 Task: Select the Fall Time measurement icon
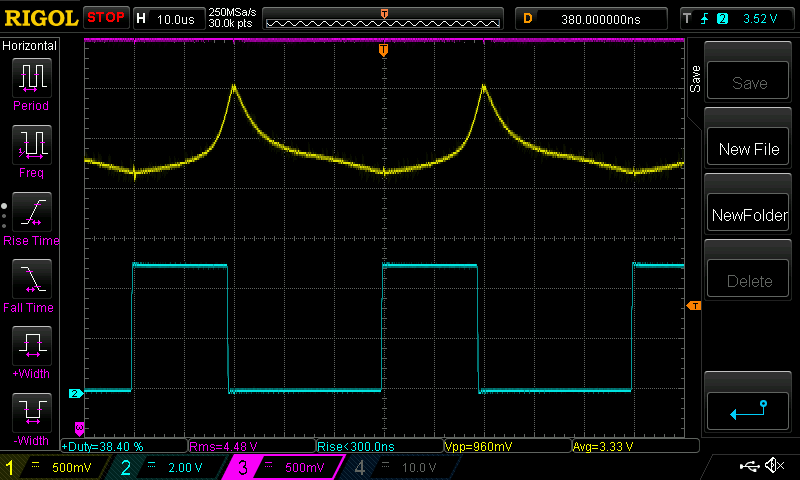pos(30,280)
